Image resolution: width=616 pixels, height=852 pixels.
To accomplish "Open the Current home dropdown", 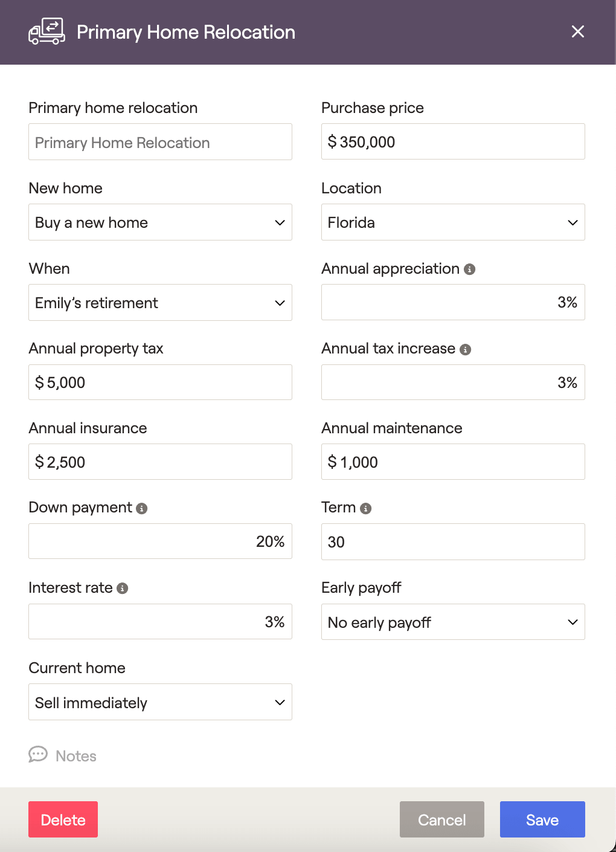I will coord(160,702).
